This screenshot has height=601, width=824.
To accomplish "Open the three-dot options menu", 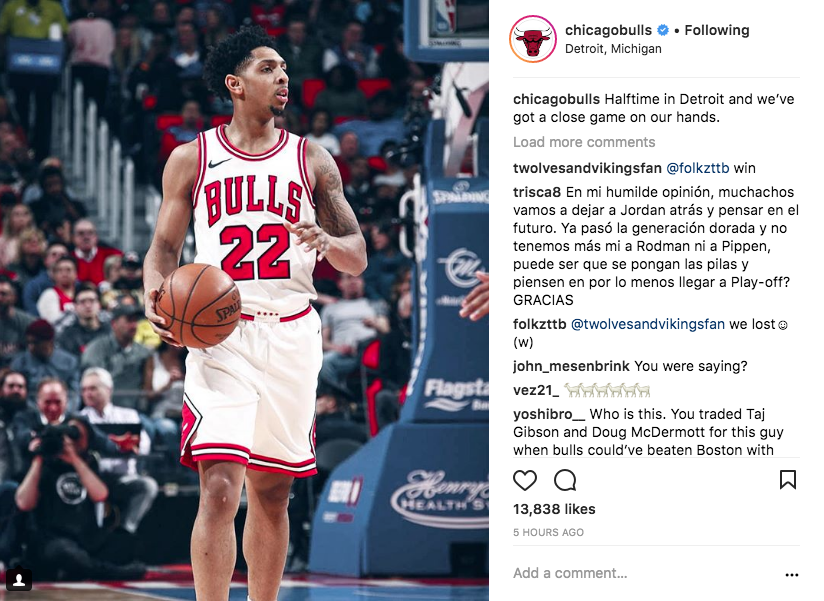I will 791,575.
